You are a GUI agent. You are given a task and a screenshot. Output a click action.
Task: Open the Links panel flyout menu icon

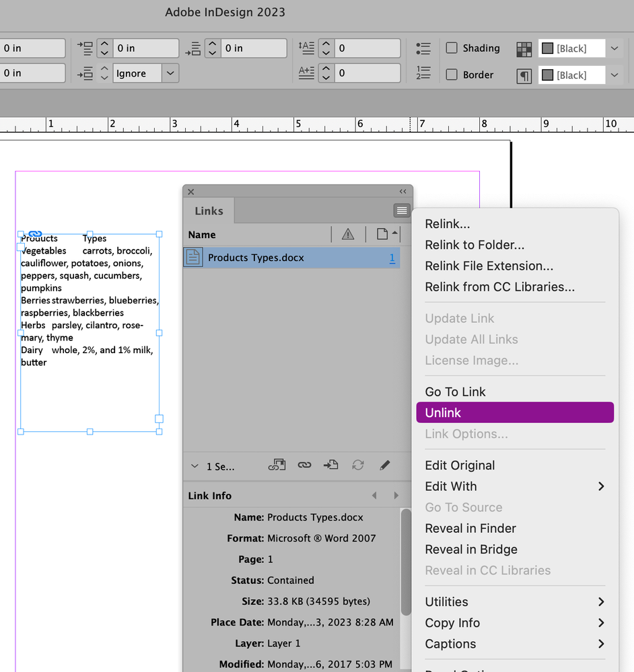pyautogui.click(x=402, y=210)
